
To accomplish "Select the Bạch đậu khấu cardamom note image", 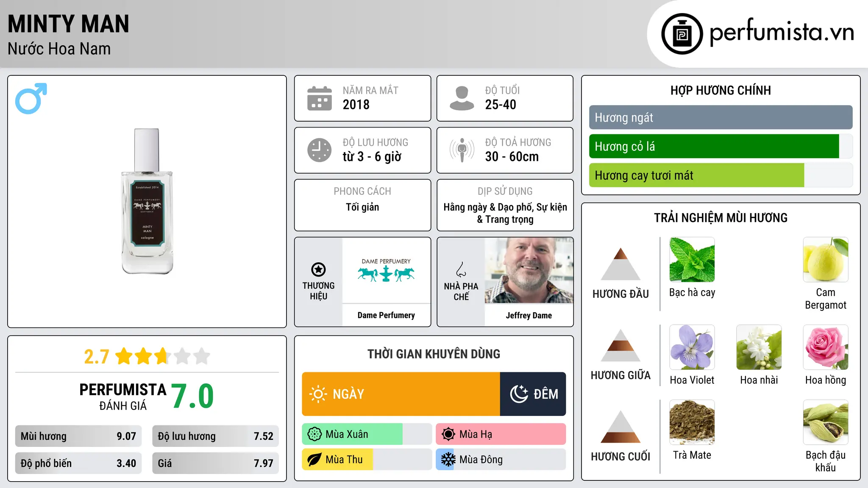I will (826, 422).
